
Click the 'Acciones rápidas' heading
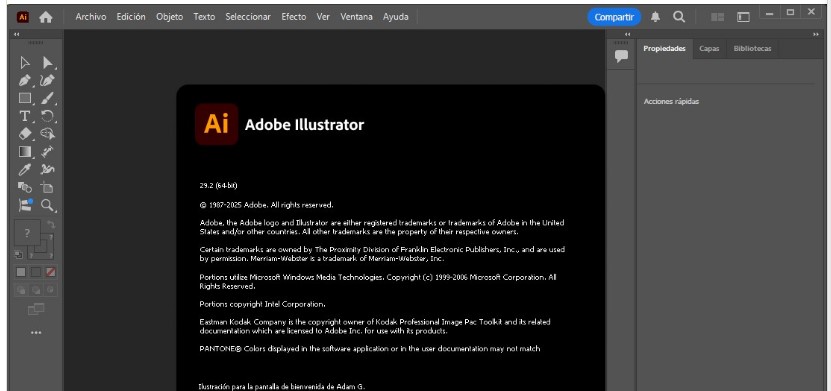pyautogui.click(x=671, y=101)
